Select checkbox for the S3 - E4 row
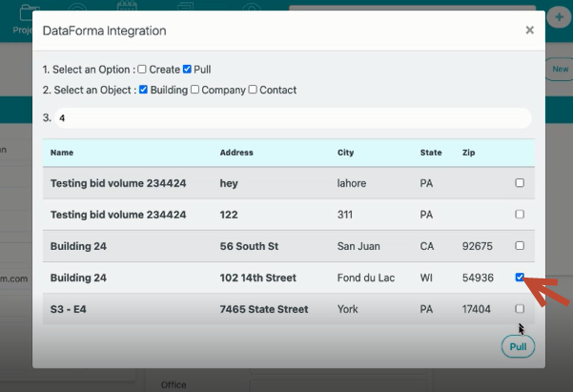Image resolution: width=573 pixels, height=392 pixels. [520, 309]
